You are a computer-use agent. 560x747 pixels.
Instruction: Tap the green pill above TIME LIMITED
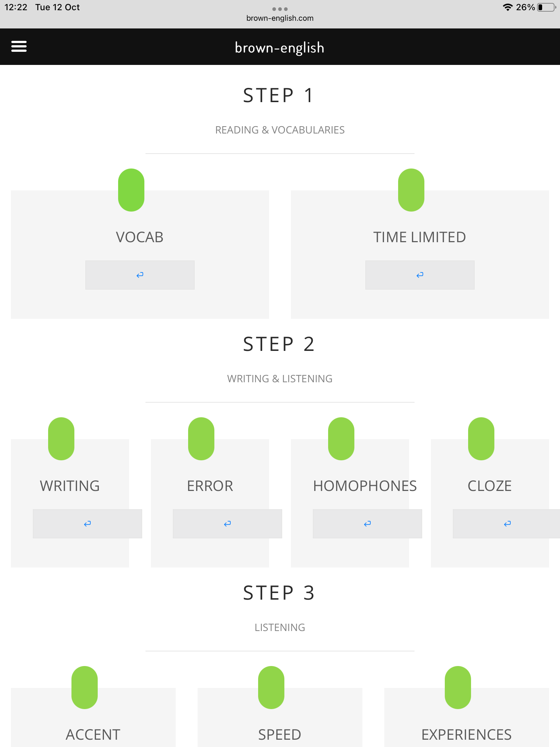coord(411,190)
